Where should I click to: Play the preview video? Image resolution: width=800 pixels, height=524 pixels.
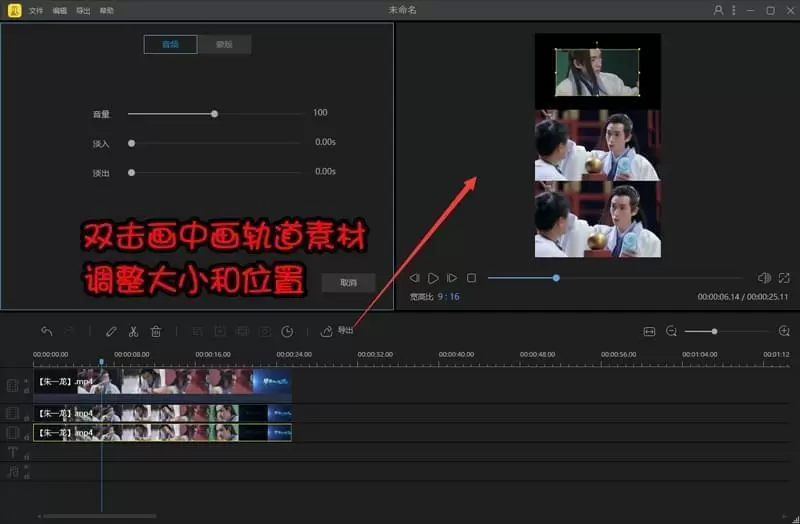point(433,278)
